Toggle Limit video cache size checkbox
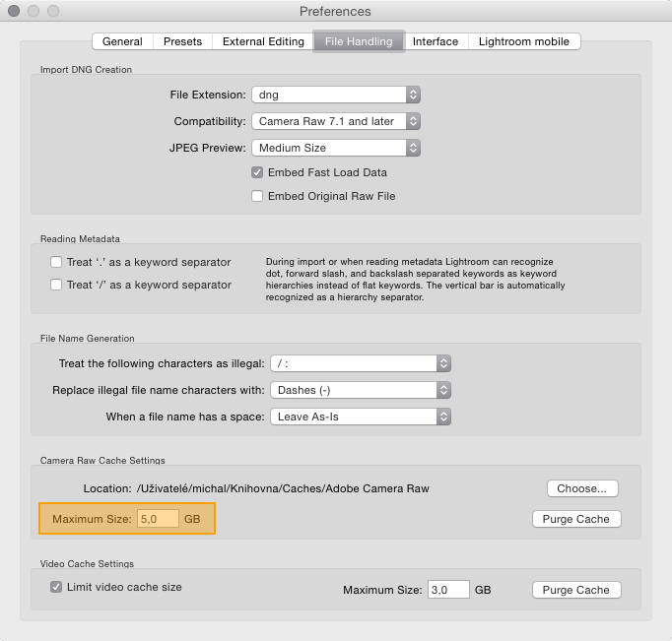Viewport: 672px width, 641px height. [x=56, y=587]
